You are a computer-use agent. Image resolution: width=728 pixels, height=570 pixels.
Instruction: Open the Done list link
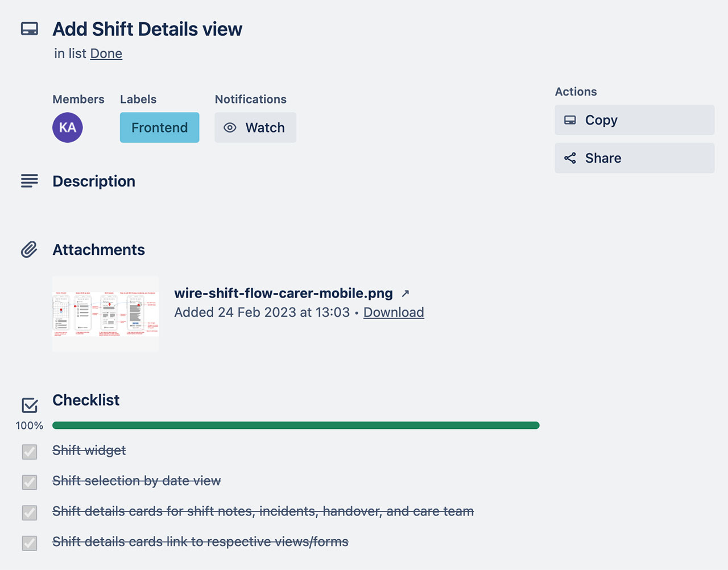(106, 53)
